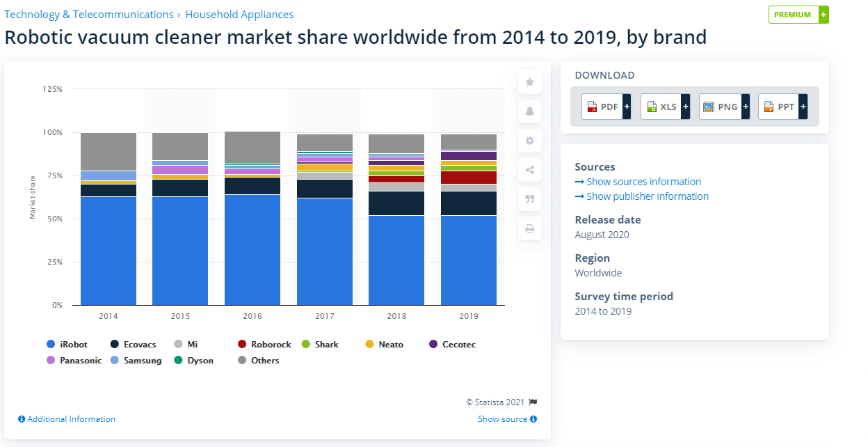Open Household Appliances breadcrumb link
Screen dimensions: 868x447
239,15
